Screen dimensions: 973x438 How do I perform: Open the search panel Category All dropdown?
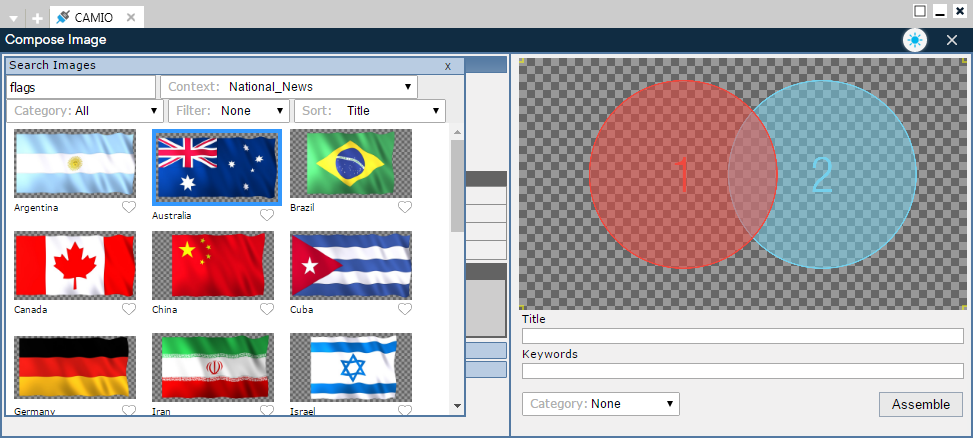(85, 111)
